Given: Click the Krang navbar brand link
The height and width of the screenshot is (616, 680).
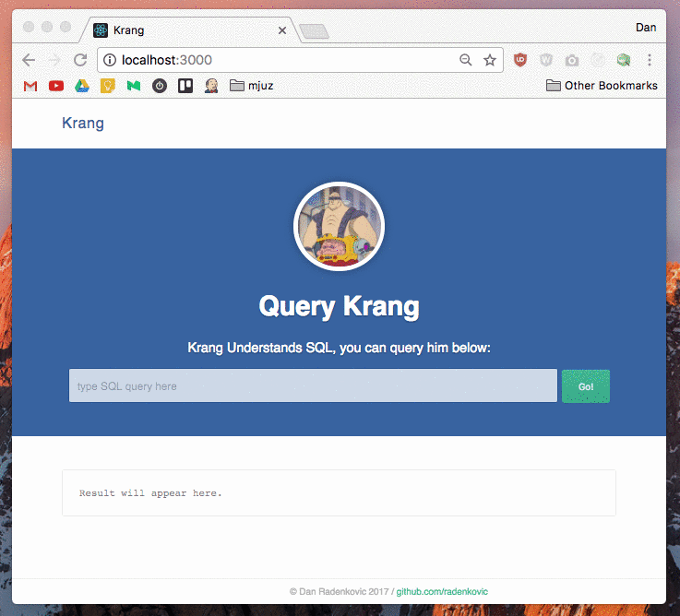Looking at the screenshot, I should [83, 124].
